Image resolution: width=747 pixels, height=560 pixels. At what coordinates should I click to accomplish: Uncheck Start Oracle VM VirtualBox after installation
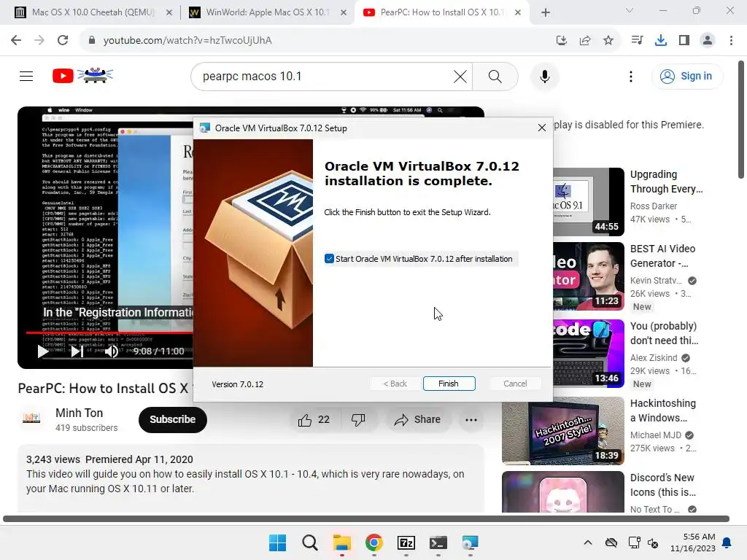click(x=329, y=259)
